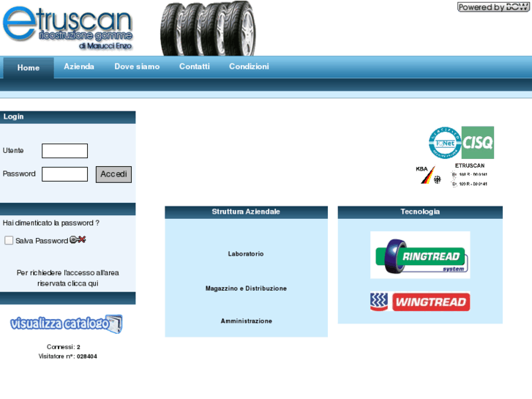Image resolution: width=532 pixels, height=399 pixels.
Task: Focus the Utente input field
Action: coord(65,151)
